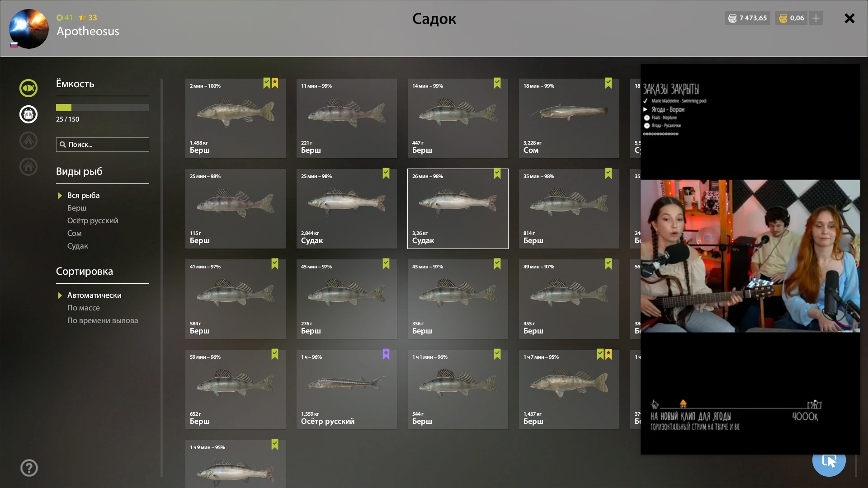Open the help question mark icon
This screenshot has height=488, width=868.
pos(29,468)
